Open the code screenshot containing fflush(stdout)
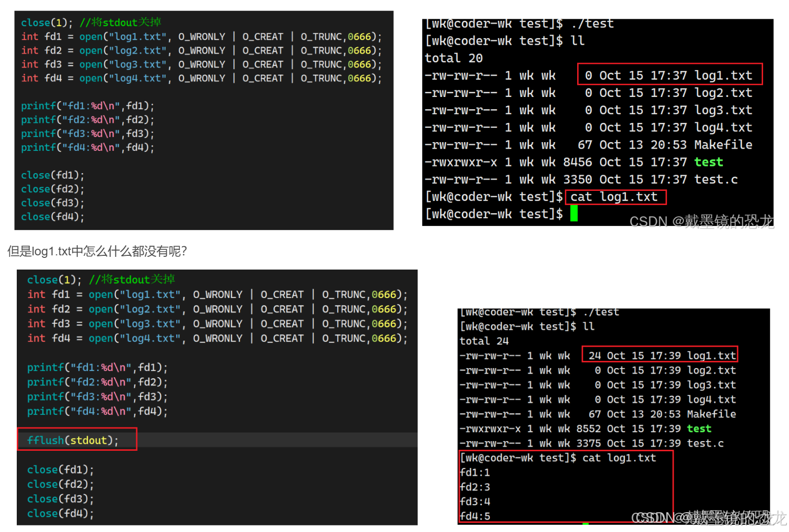Image resolution: width=789 pixels, height=532 pixels. click(x=217, y=397)
